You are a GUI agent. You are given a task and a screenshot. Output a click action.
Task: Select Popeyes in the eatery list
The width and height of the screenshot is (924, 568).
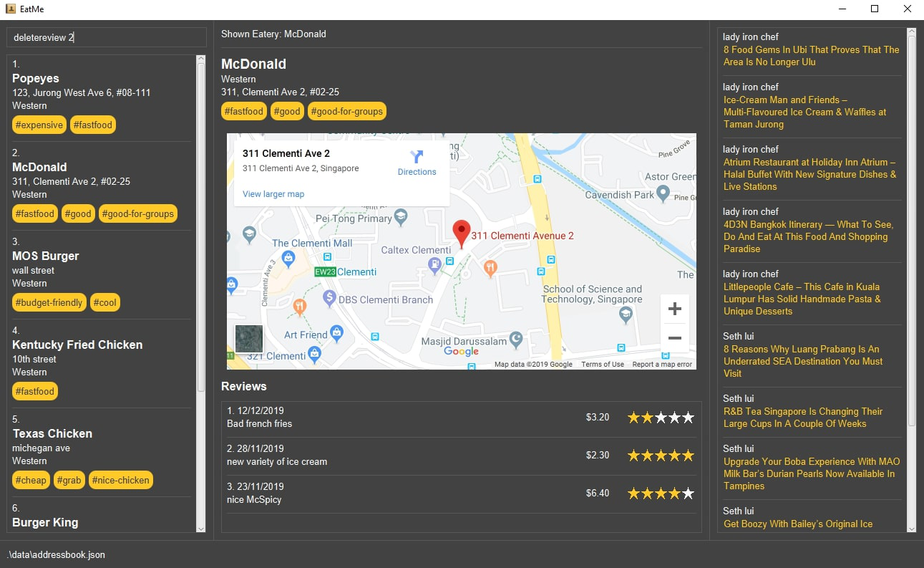pyautogui.click(x=102, y=97)
